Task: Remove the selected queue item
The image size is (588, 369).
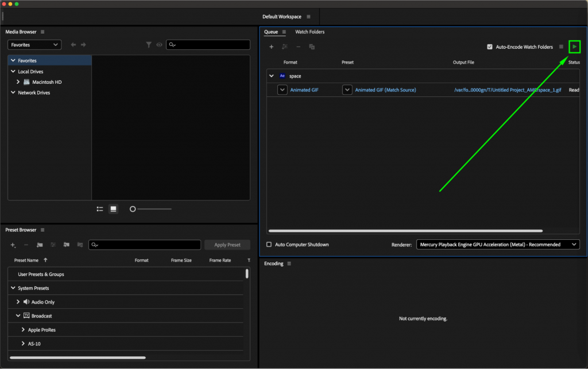Action: point(299,46)
